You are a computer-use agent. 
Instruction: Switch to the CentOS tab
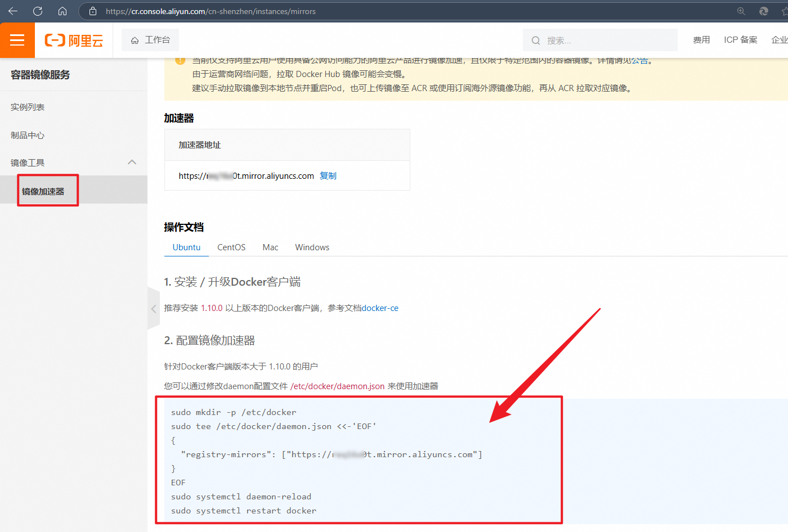tap(231, 247)
